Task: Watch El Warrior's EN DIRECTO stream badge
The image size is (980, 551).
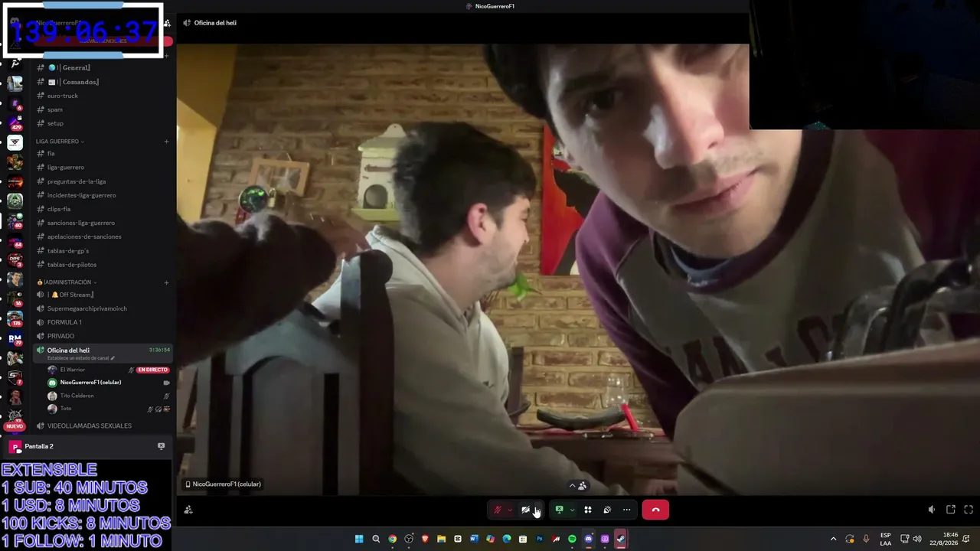Action: coord(152,370)
